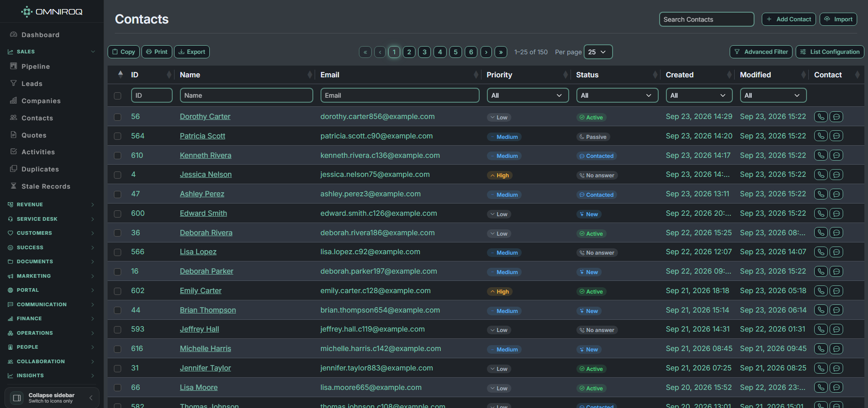
Task: Open the Created date filter dropdown
Action: point(699,95)
